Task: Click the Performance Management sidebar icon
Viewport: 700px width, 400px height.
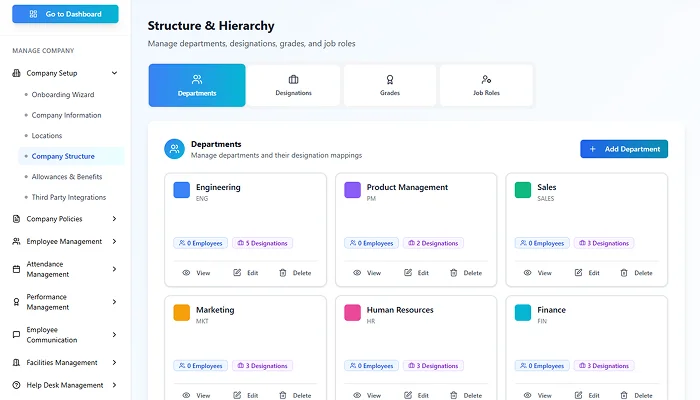Action: pyautogui.click(x=16, y=302)
